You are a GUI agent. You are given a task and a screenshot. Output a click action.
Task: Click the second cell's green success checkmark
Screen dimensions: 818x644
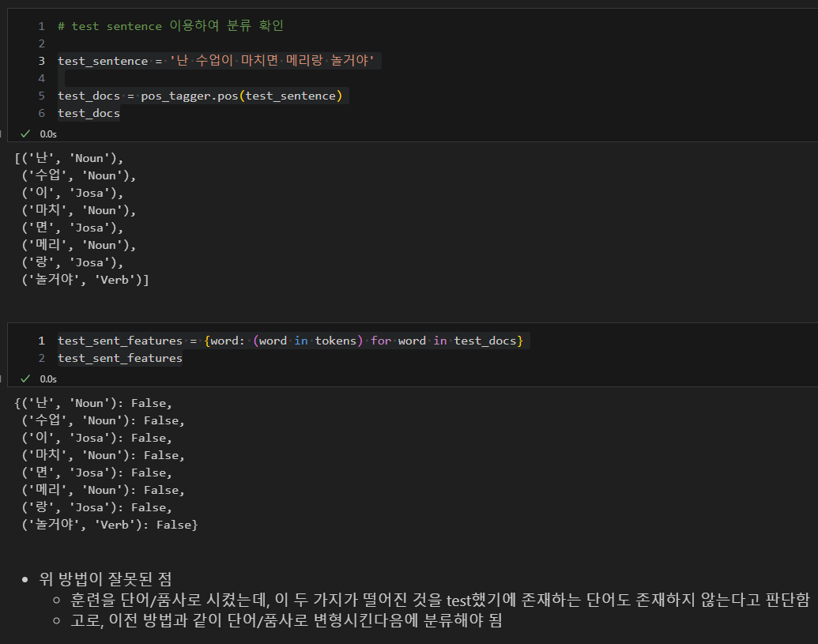(x=25, y=379)
